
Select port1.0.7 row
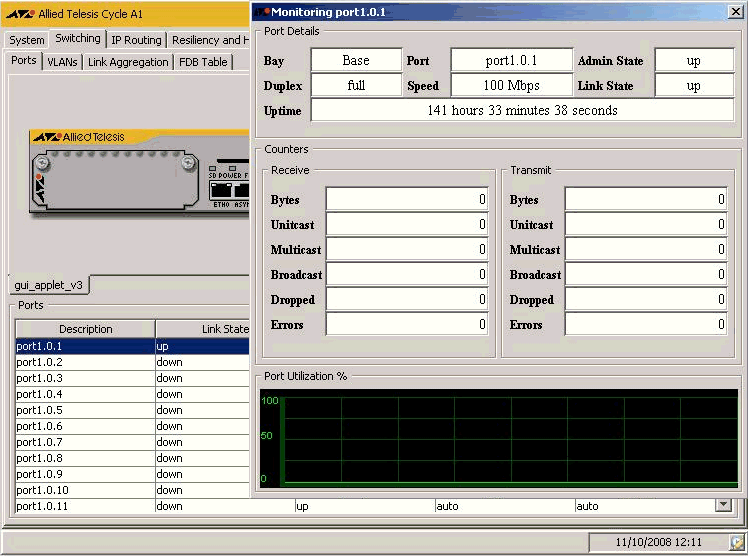point(132,442)
